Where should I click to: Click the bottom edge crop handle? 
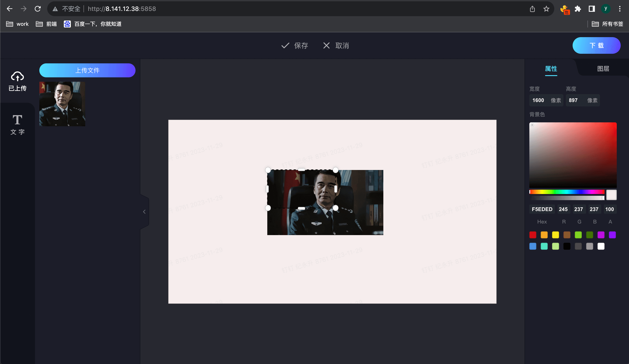302,208
